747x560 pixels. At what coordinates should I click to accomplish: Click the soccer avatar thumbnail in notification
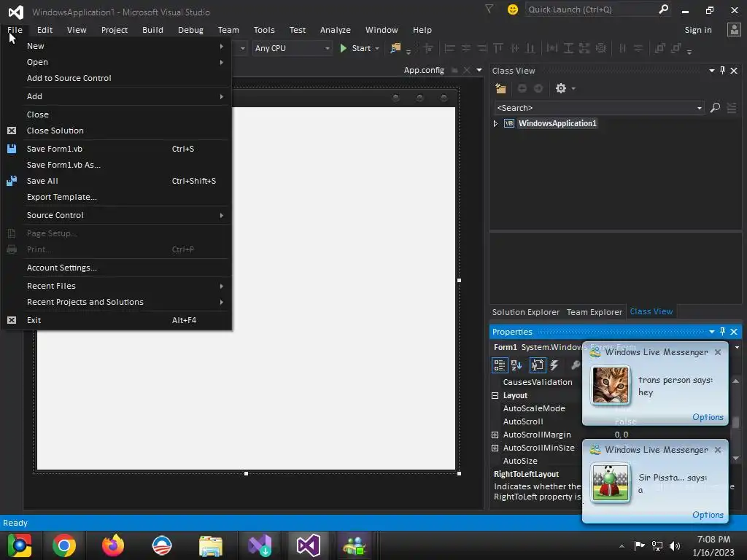click(611, 483)
